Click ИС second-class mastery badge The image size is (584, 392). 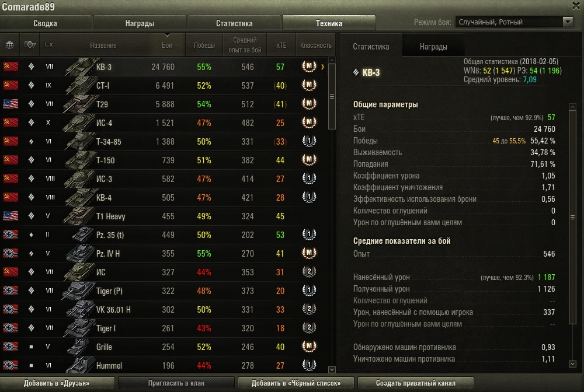[x=309, y=271]
